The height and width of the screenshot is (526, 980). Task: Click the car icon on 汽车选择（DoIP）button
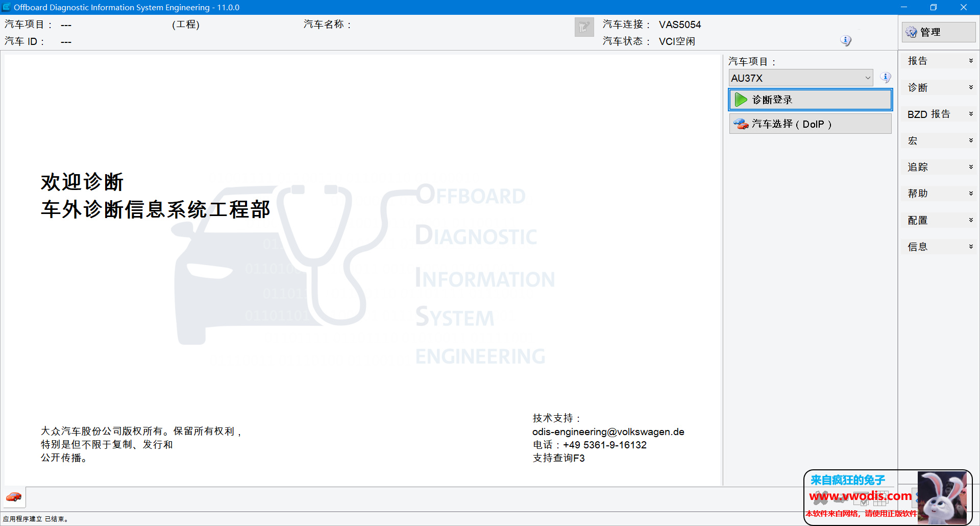741,124
